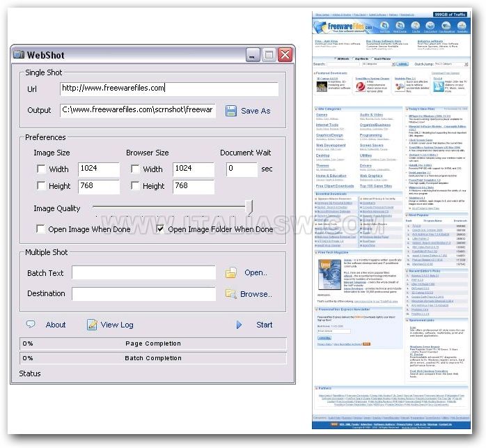Viewport: 486px width, 448px height.
Task: Click the folder search icon beside Browse..
Action: point(230,294)
